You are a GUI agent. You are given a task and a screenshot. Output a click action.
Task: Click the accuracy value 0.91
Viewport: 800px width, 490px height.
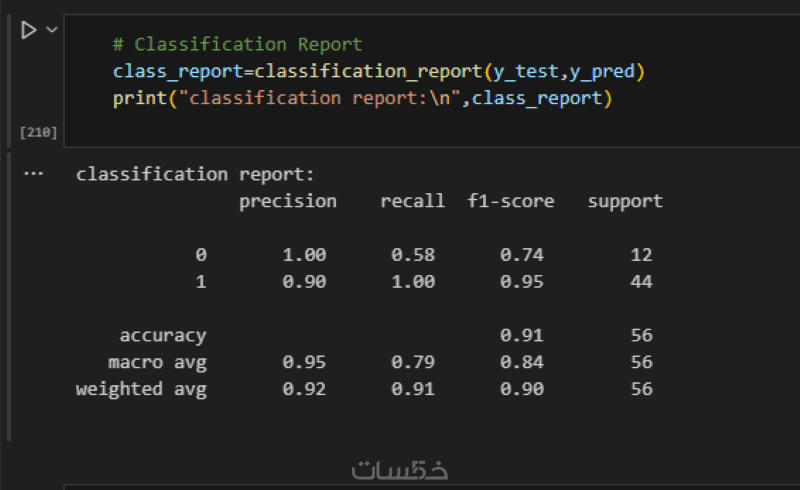click(x=521, y=336)
